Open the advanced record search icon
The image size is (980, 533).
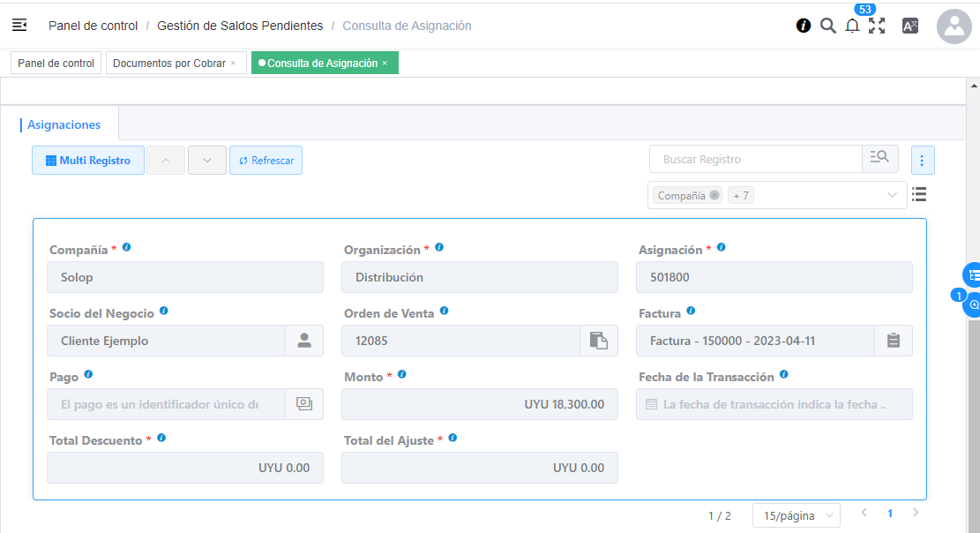[879, 160]
